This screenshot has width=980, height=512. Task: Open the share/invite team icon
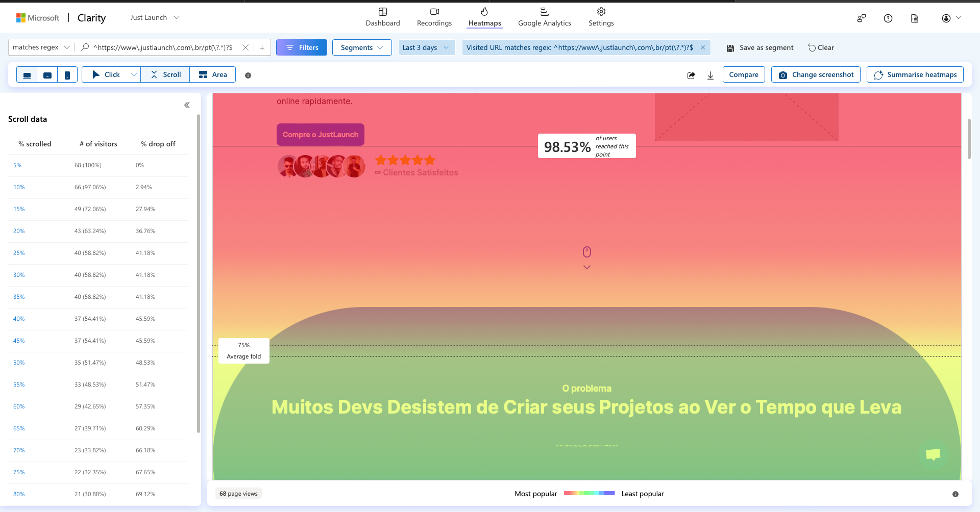point(862,18)
